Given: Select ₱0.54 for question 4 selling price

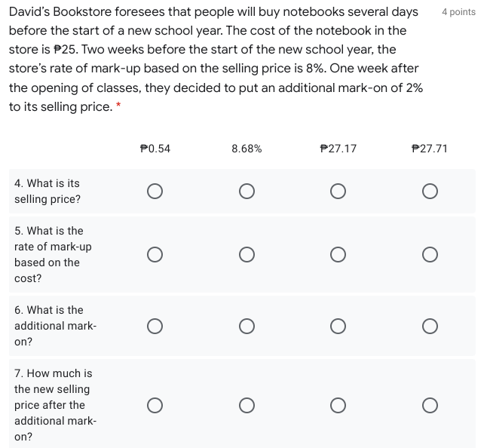Looking at the screenshot, I should point(155,192).
